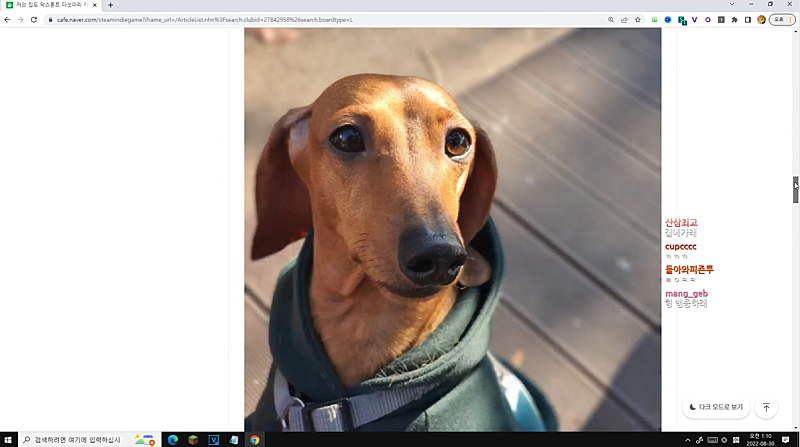View site lock information

point(50,20)
